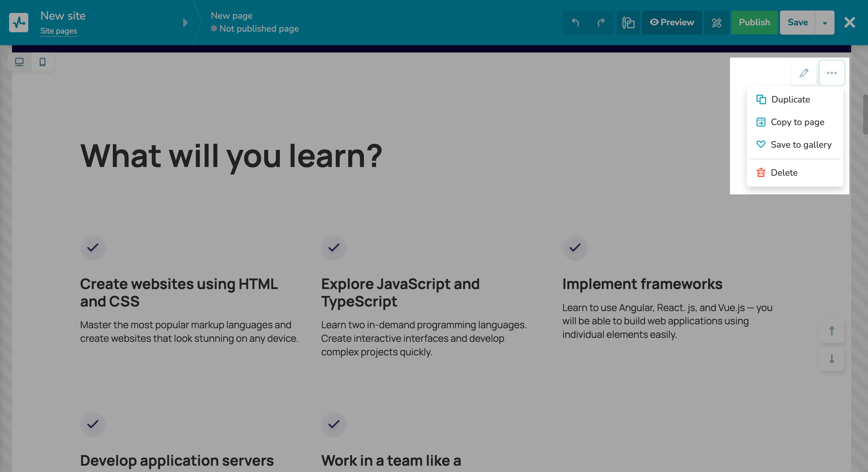Click the page vertical scrollbar
The height and width of the screenshot is (472, 868).
[865, 115]
